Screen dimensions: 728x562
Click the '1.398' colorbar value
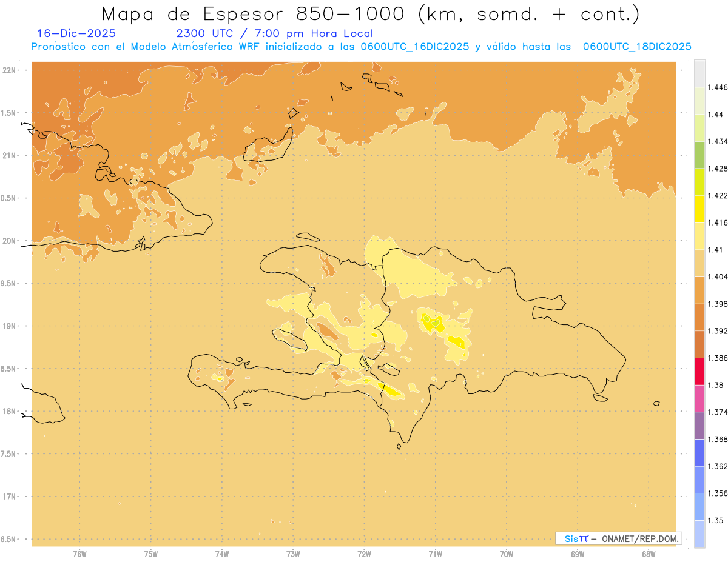click(x=716, y=304)
